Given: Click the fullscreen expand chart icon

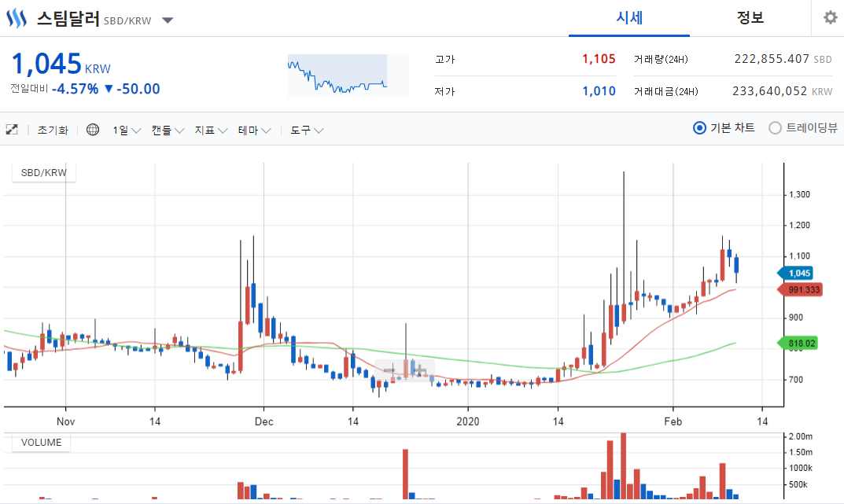Looking at the screenshot, I should pyautogui.click(x=12, y=130).
